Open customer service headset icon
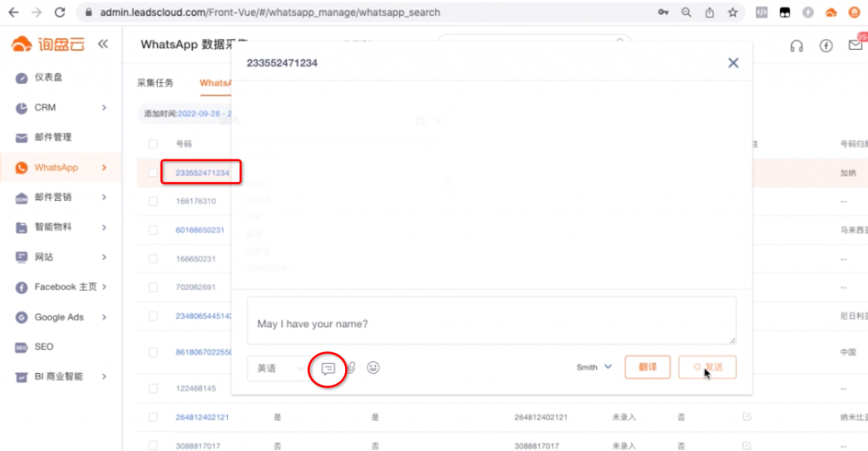The height and width of the screenshot is (451, 868). tap(797, 46)
